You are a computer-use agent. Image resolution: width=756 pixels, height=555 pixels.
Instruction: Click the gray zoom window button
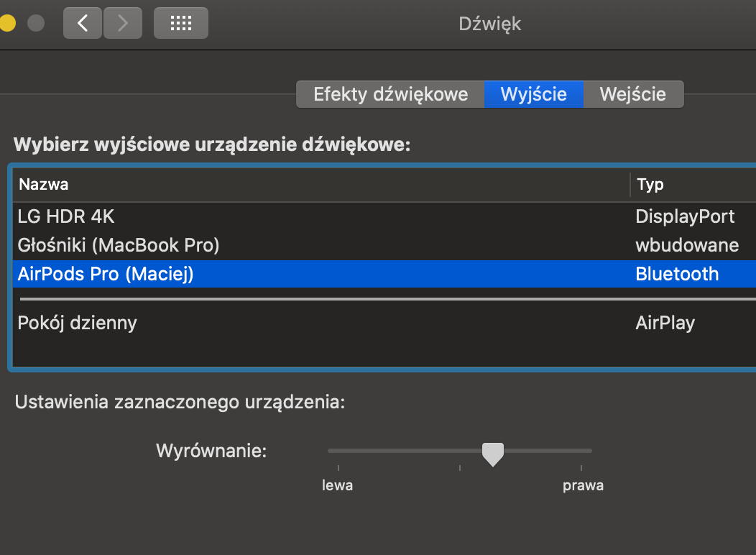click(x=36, y=24)
